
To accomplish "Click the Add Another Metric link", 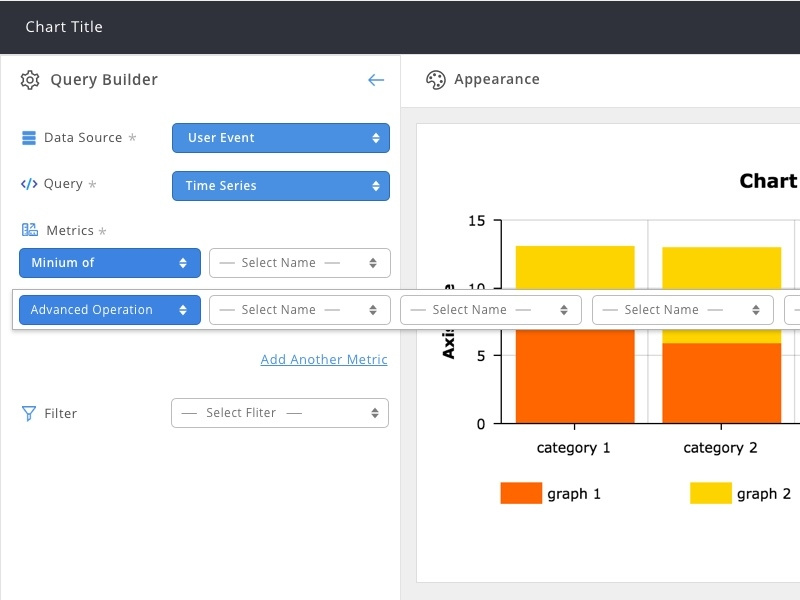I will pyautogui.click(x=324, y=359).
